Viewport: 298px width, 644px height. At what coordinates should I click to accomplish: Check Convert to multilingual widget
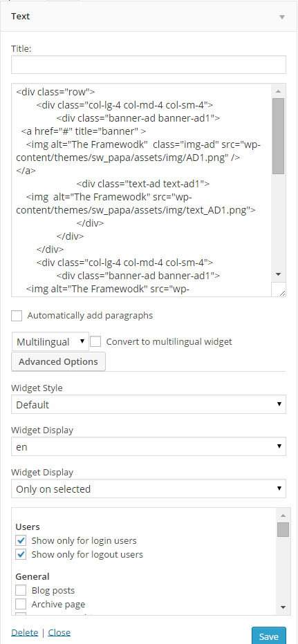(x=95, y=342)
